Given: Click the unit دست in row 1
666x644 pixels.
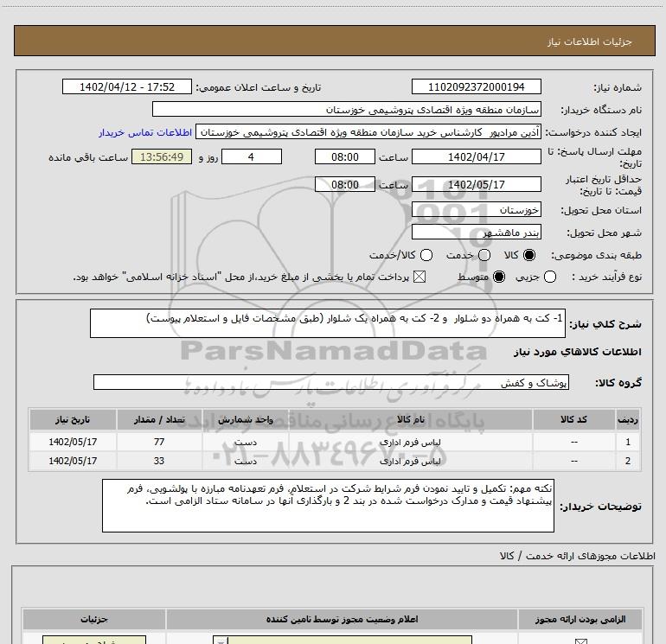Looking at the screenshot, I should [x=246, y=442].
